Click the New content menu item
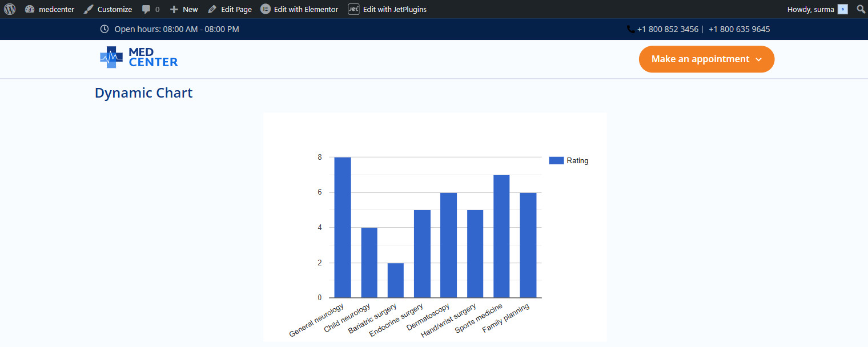The height and width of the screenshot is (347, 868). click(184, 9)
